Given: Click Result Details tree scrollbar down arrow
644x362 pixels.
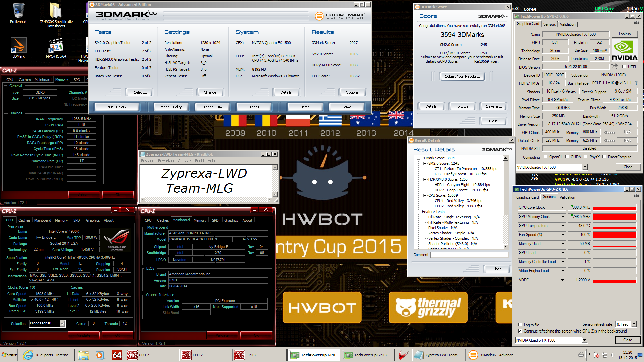Looking at the screenshot, I should (506, 247).
